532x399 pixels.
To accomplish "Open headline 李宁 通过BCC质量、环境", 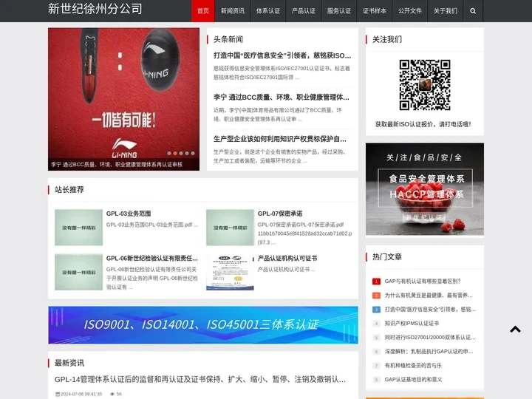I will [282, 98].
